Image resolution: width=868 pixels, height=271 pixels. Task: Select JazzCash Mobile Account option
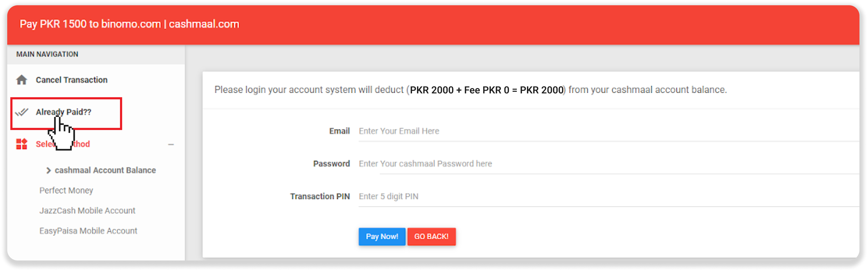click(x=87, y=211)
